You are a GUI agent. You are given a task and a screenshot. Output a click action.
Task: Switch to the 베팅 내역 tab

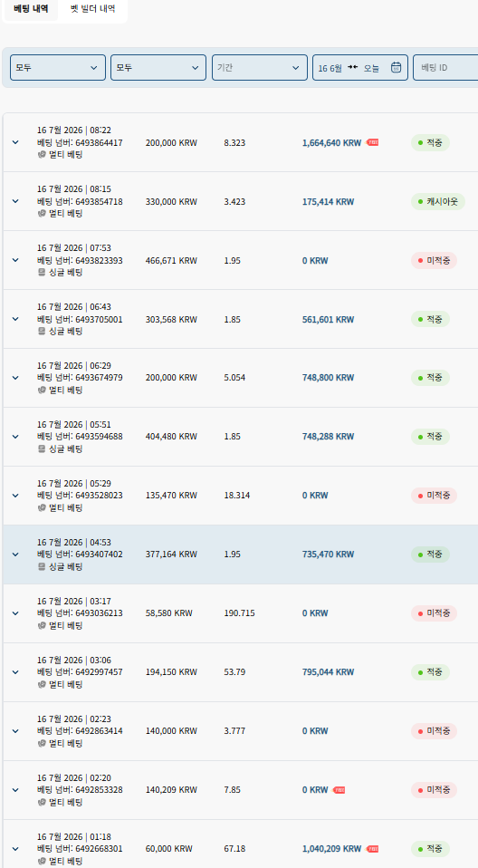(31, 9)
